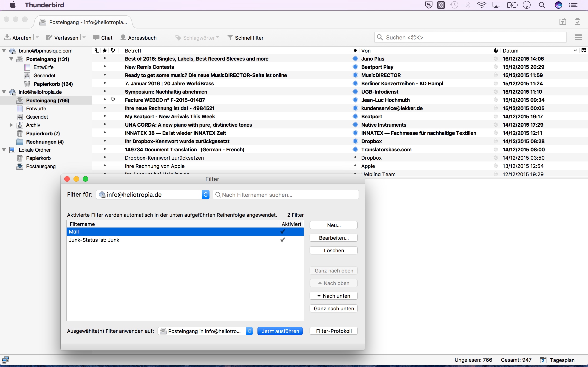Screen dimensions: 588x367
Task: Expand the Archiv folder tree
Action: click(11, 125)
